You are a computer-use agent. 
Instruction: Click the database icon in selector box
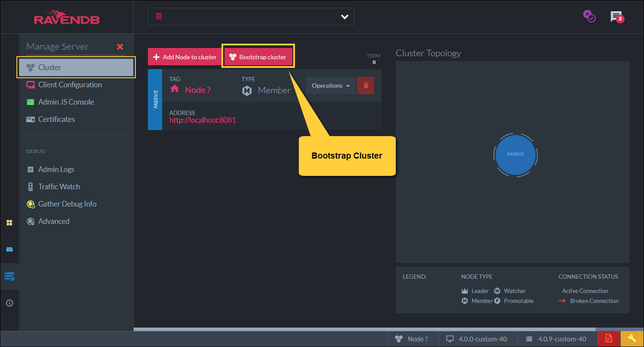click(159, 17)
